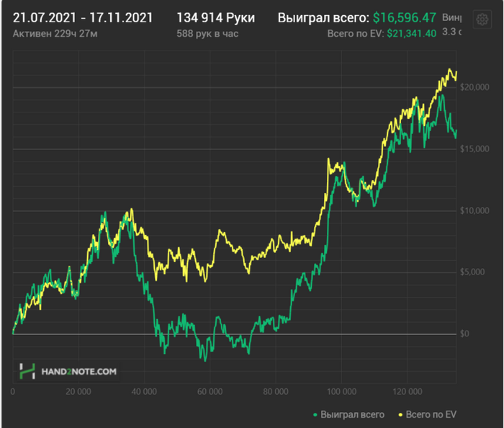Click the 80 000 x-axis label
This screenshot has height=428, width=504.
276,392
